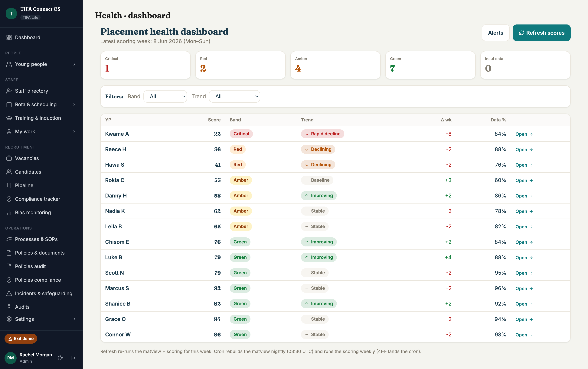Click the Pipeline kanban icon
This screenshot has height=369, width=588.
tap(9, 185)
